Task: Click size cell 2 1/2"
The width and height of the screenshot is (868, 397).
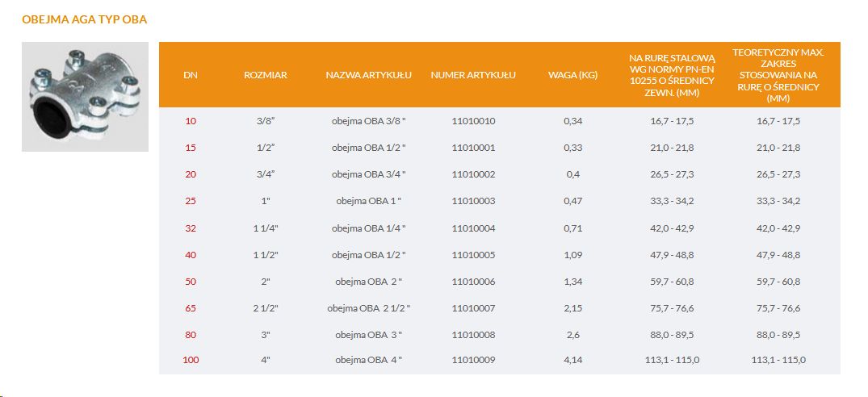Action: 266,308
